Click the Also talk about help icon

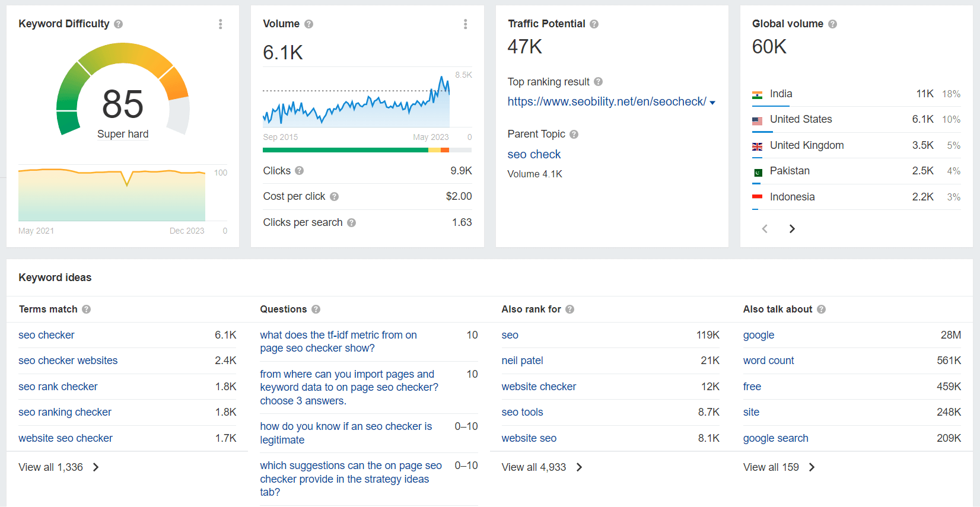click(821, 310)
